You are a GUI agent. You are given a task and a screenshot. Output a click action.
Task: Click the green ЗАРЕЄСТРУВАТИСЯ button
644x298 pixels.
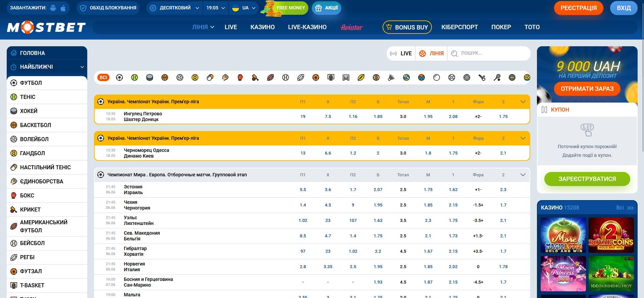point(587,179)
